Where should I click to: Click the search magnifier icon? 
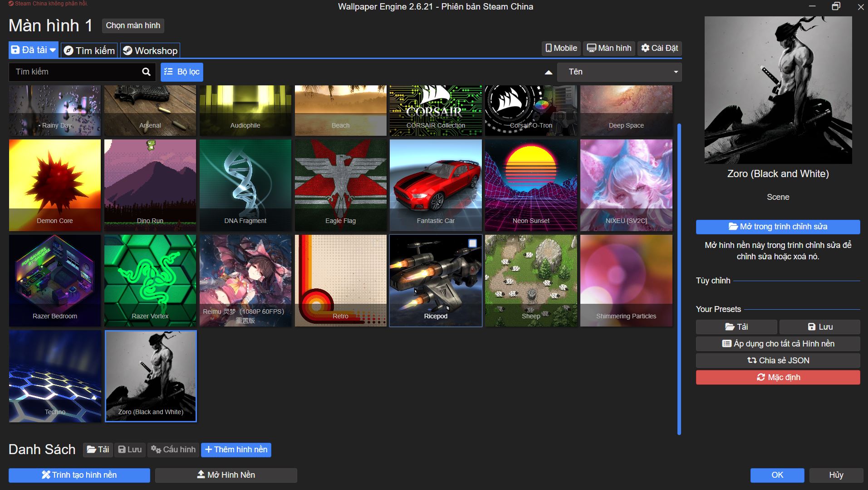click(146, 72)
